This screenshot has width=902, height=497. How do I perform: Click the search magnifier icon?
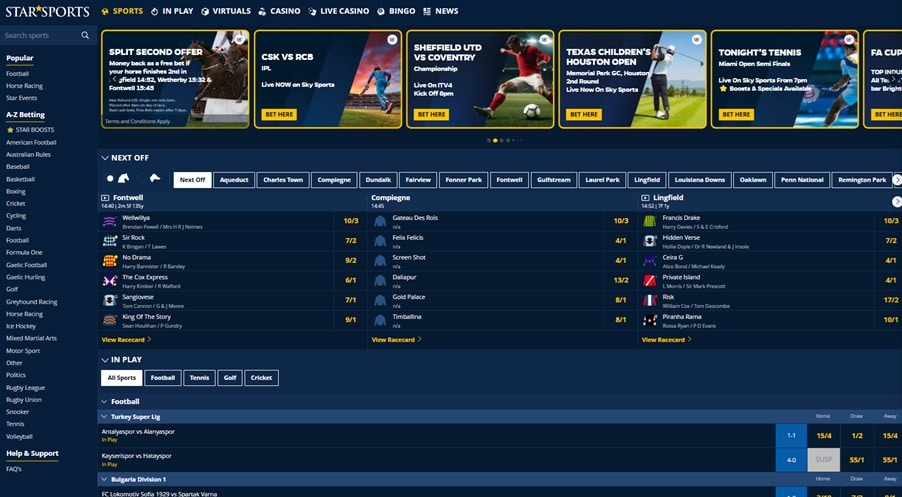[85, 35]
